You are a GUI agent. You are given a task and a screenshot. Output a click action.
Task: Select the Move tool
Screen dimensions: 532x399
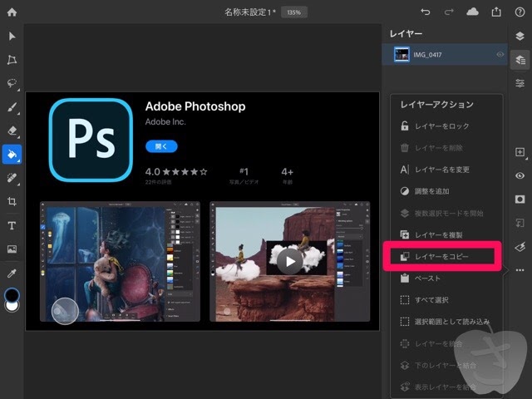click(x=12, y=36)
